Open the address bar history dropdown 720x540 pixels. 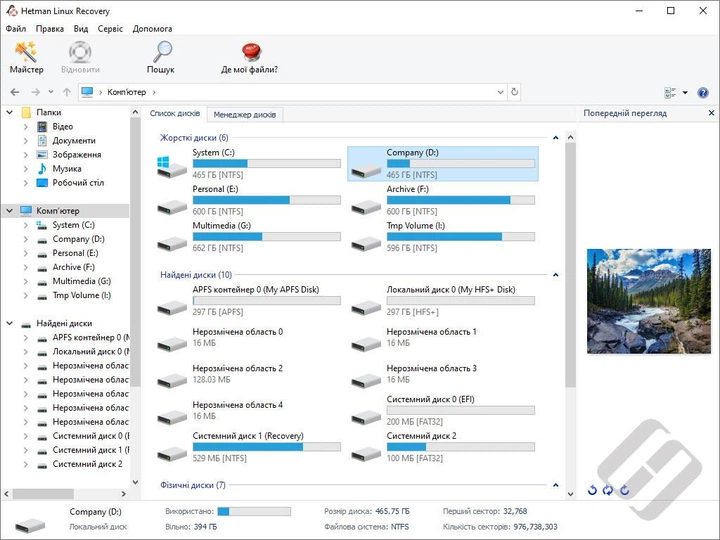pyautogui.click(x=501, y=92)
